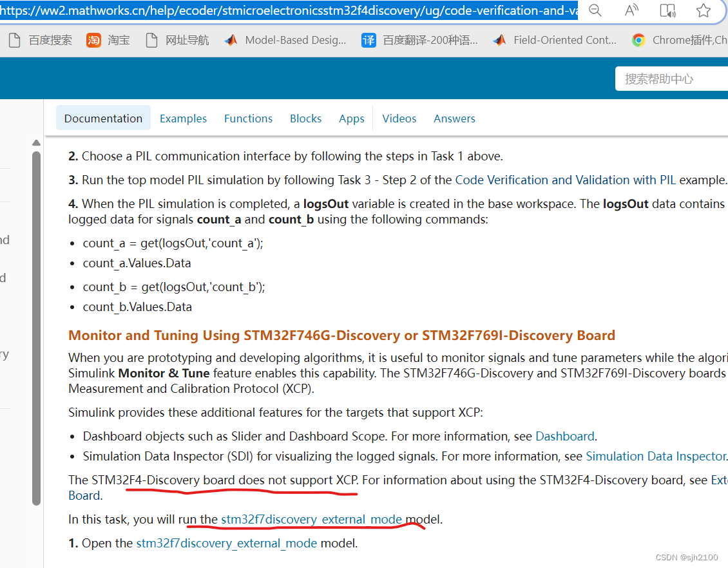The image size is (728, 568).
Task: Click the sidebar vertical scrollbar thumb
Action: 36,328
